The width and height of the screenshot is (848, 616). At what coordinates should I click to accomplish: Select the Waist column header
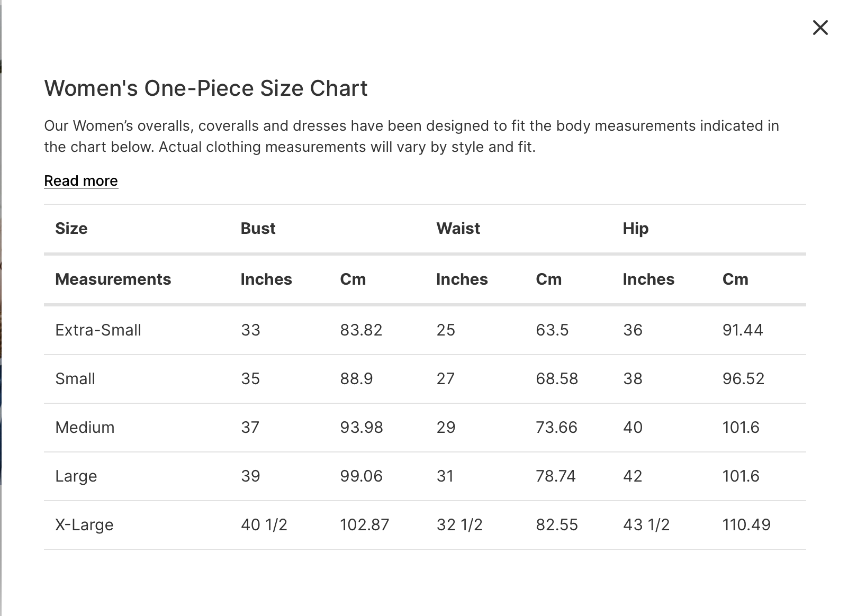coord(458,229)
